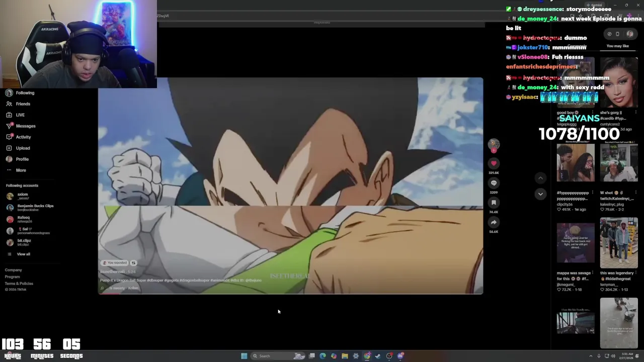
Task: Open your Profile page
Action: tap(18, 159)
